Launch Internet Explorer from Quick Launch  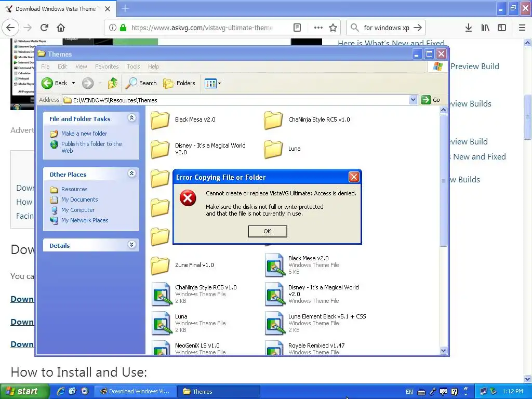click(61, 391)
